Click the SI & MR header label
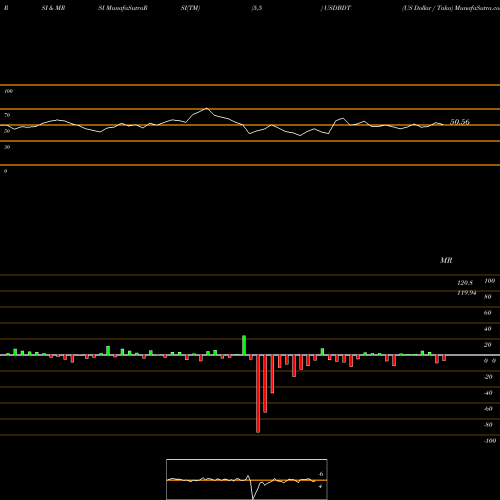This screenshot has width=500, height=500. (53, 8)
